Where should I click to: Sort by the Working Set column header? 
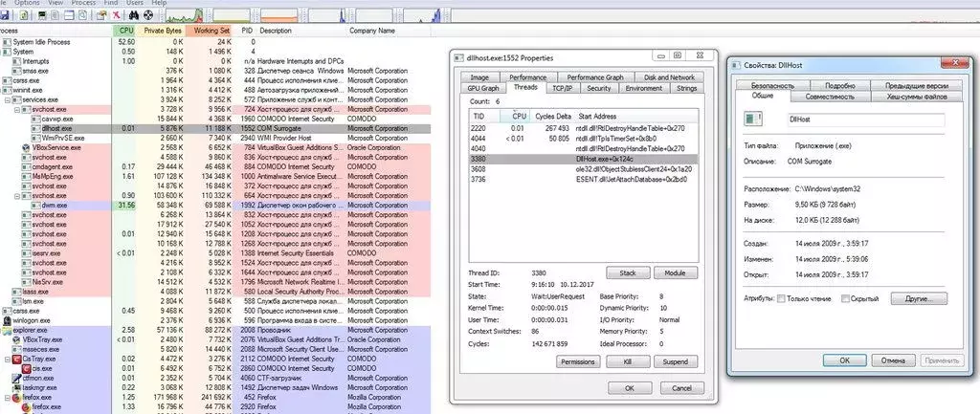point(208,30)
